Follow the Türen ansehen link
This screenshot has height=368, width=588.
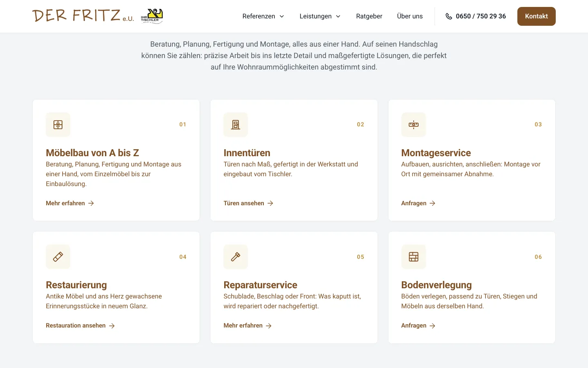pyautogui.click(x=248, y=203)
